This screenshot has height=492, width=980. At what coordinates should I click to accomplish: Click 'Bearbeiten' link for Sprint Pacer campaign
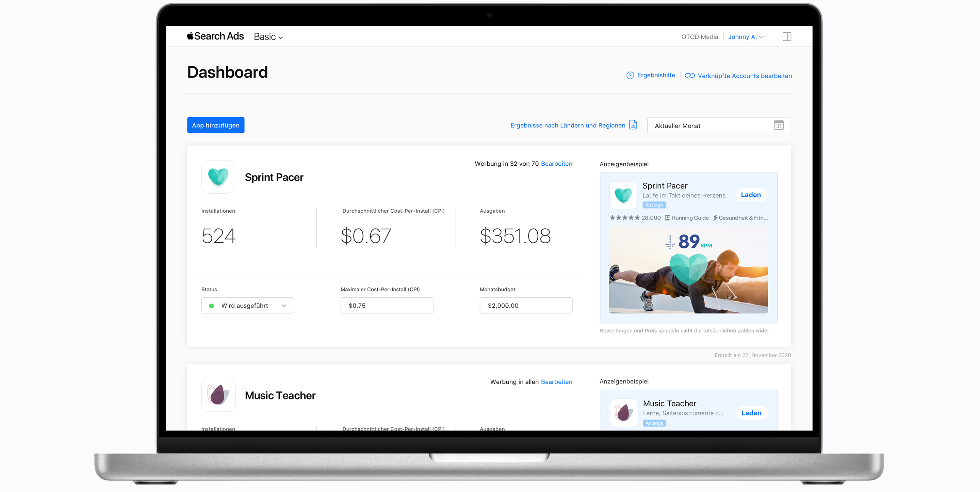click(x=556, y=164)
